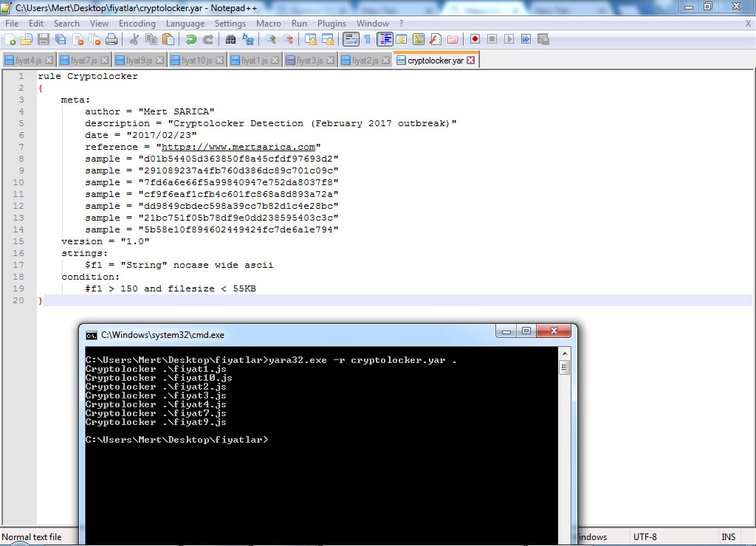Click the cmd window scrollbar thumb
This screenshot has width=756, height=546.
click(565, 367)
